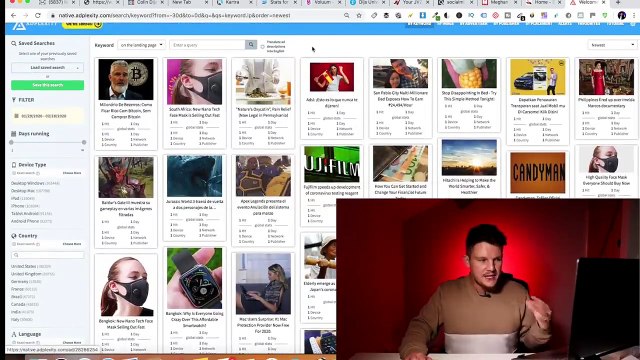Tick the checkbox under Device Type

[14, 173]
